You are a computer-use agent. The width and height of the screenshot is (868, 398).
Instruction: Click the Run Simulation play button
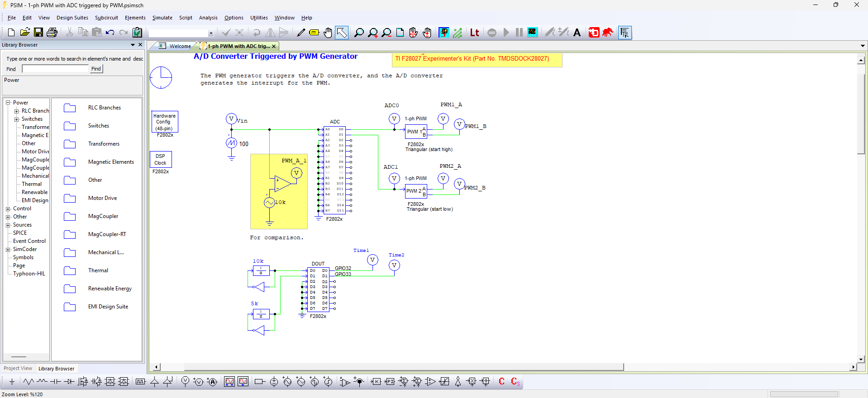point(506,33)
